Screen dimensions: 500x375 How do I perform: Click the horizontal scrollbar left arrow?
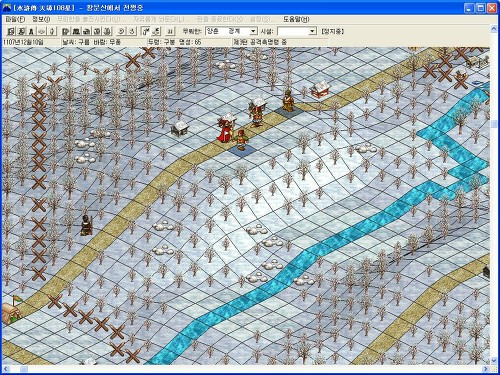coord(6,369)
